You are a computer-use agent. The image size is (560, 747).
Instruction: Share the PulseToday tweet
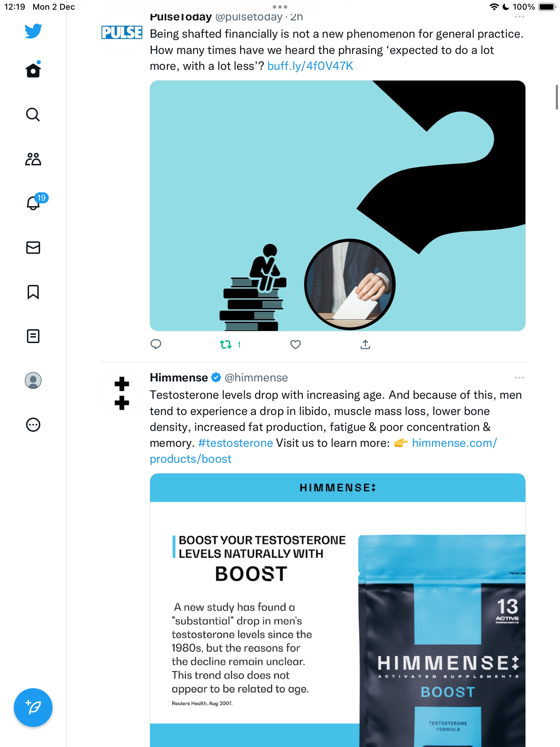[x=365, y=344]
